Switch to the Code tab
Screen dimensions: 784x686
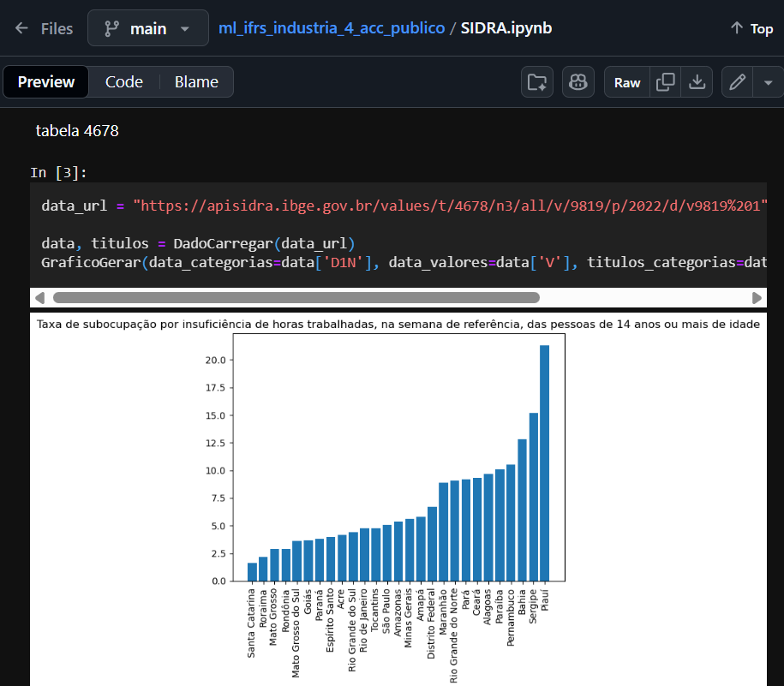tap(124, 82)
